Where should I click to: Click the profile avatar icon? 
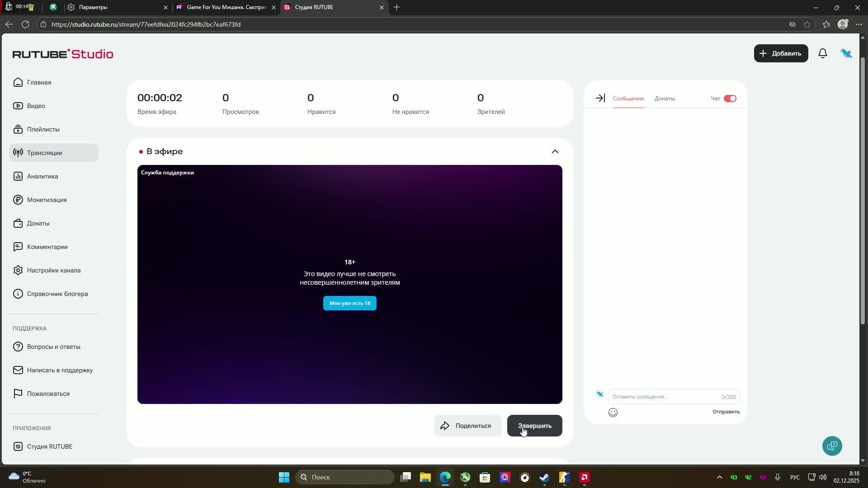(846, 54)
